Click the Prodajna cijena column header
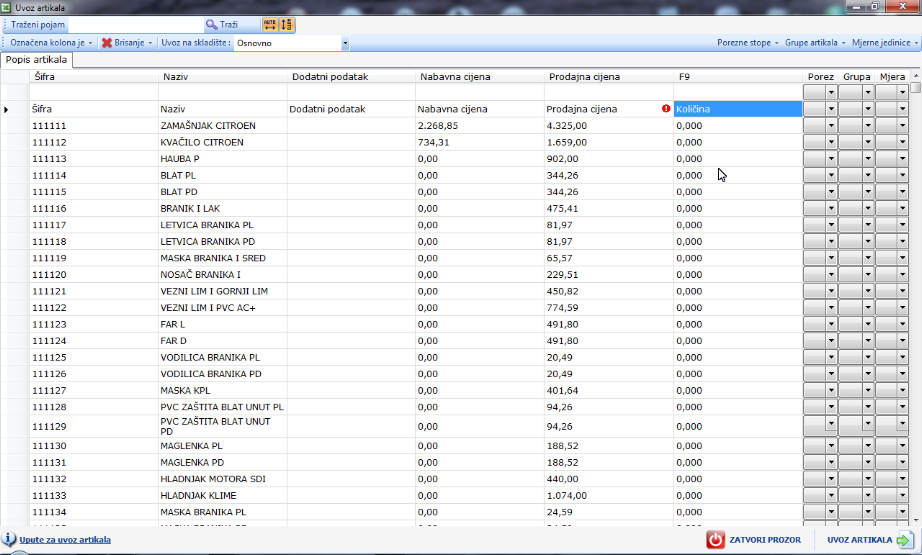 pyautogui.click(x=609, y=76)
